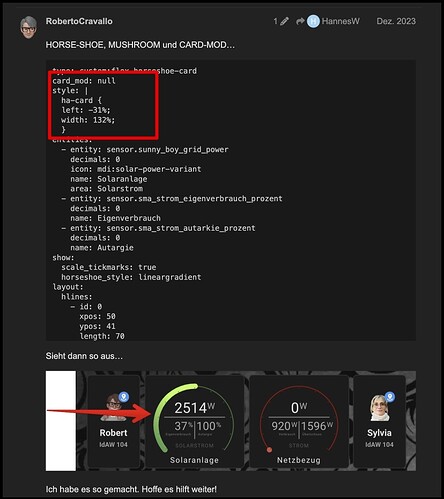
Task: Click the red-highlighted card_mod style code
Action: coord(103,105)
